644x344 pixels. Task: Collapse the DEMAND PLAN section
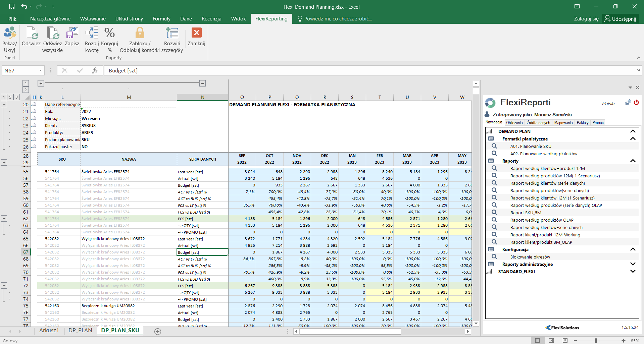[x=633, y=131]
